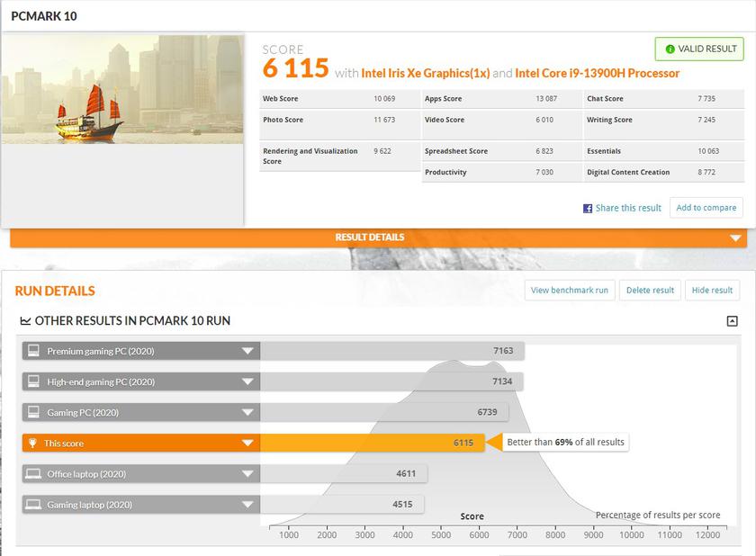The height and width of the screenshot is (556, 756).
Task: Open the Gaming PC (2020) dropdown arrow
Action: (247, 412)
